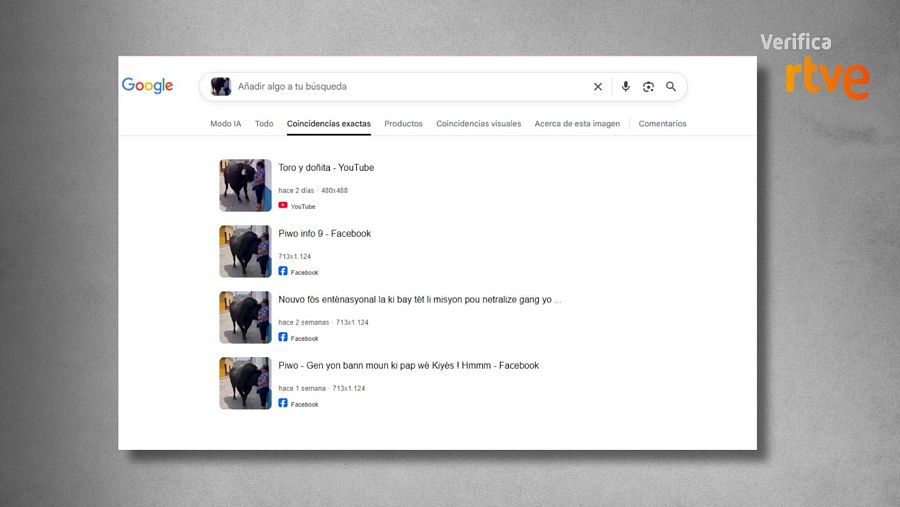Click the 'YouTube' source label text
This screenshot has width=900, height=507.
tap(303, 207)
